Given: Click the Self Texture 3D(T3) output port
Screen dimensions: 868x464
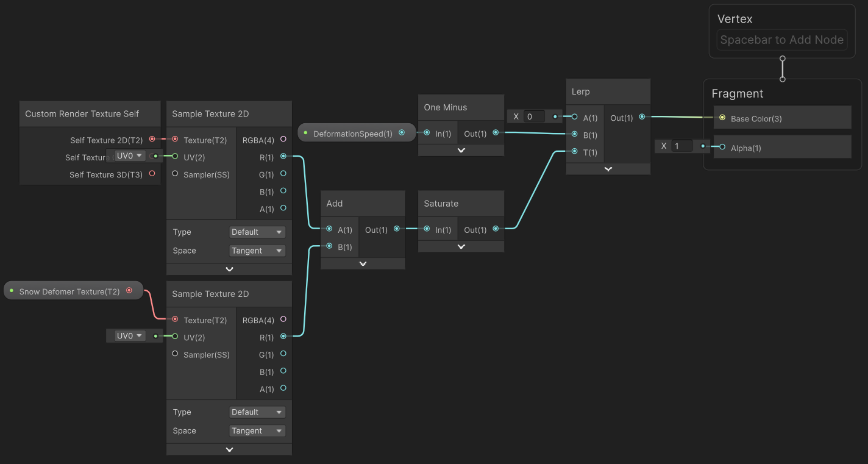Looking at the screenshot, I should 152,174.
